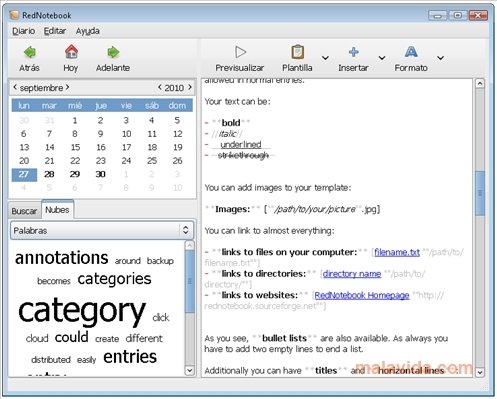Screen dimensions: 497x399
Task: Open the Ayuda menu
Action: coord(88,31)
